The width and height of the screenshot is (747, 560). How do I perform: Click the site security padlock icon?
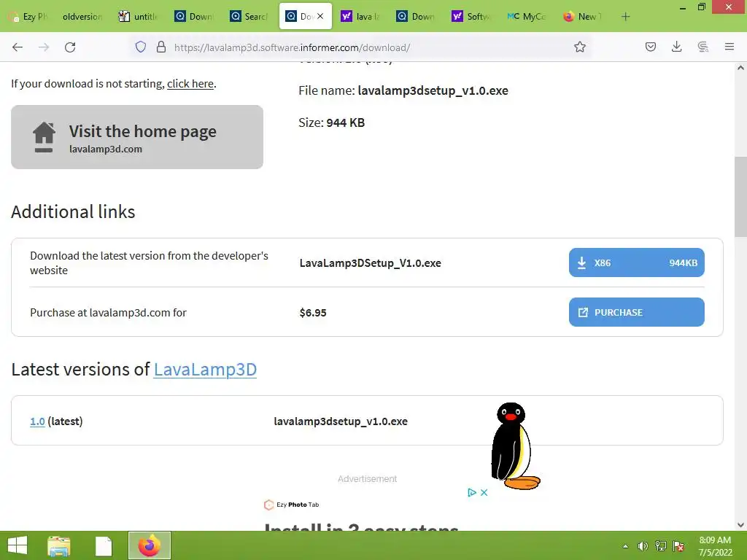click(x=161, y=47)
